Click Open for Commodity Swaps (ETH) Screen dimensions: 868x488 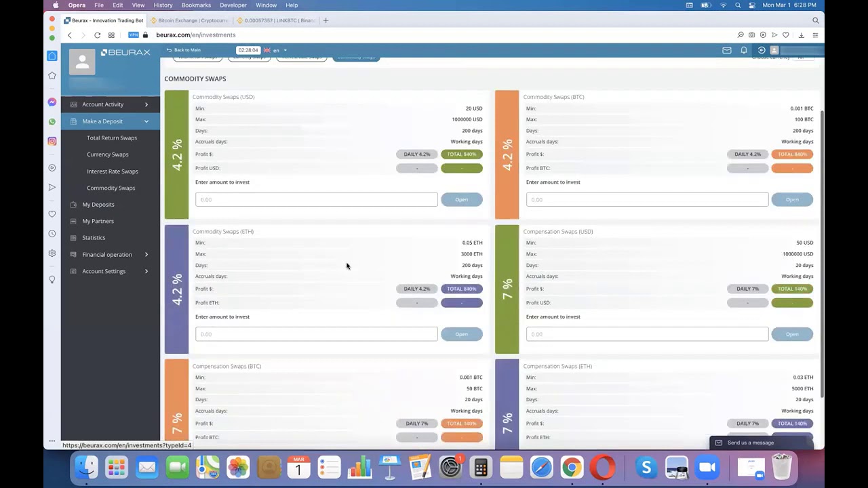461,334
